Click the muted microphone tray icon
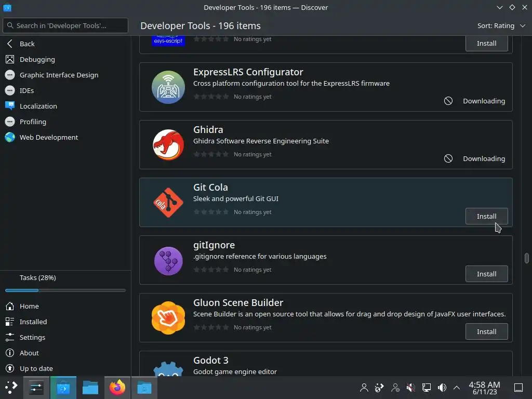Viewport: 532px width, 399px height. pyautogui.click(x=410, y=388)
